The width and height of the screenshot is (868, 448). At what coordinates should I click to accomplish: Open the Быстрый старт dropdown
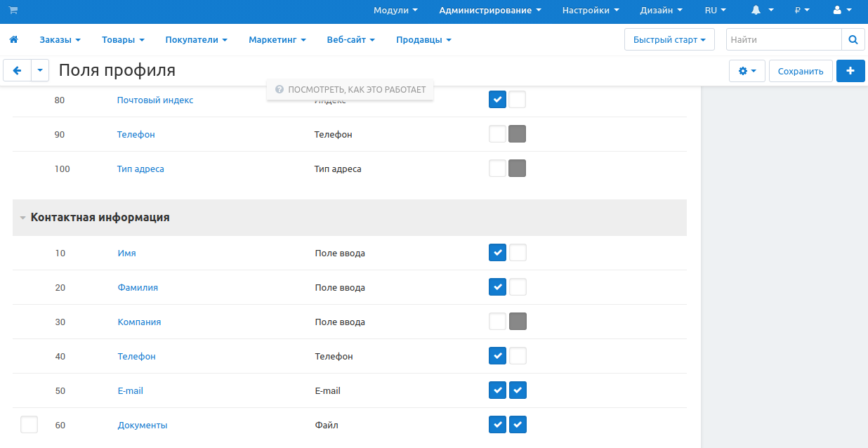coord(669,40)
